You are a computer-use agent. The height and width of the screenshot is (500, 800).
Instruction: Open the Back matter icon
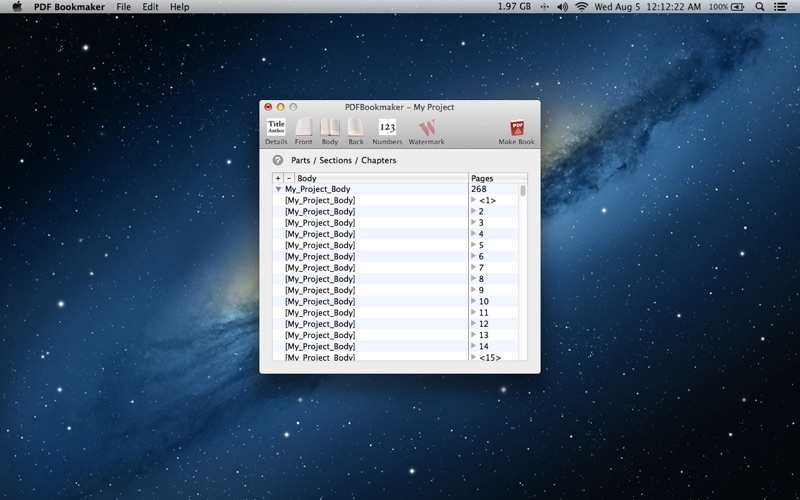pos(356,128)
